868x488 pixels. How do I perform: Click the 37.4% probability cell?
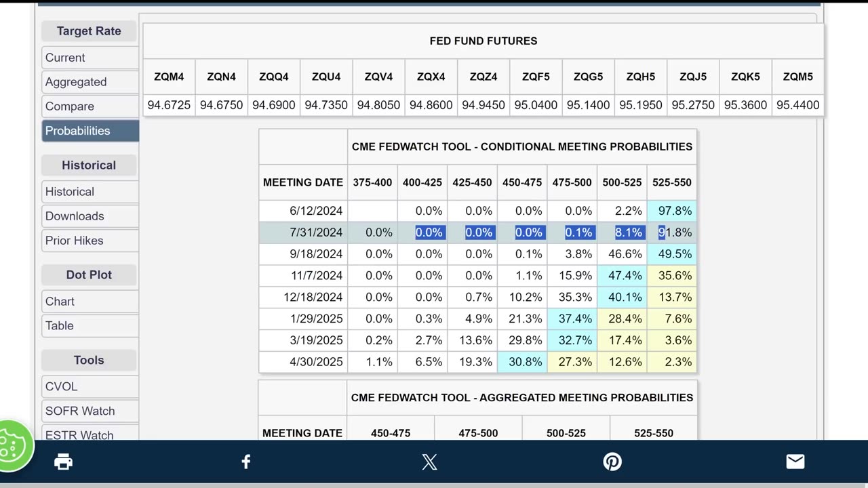pos(572,319)
